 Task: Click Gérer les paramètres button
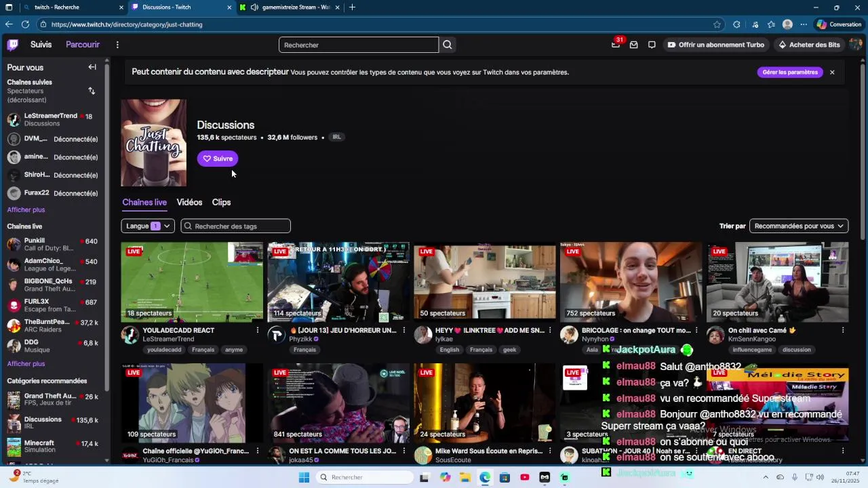(x=790, y=73)
